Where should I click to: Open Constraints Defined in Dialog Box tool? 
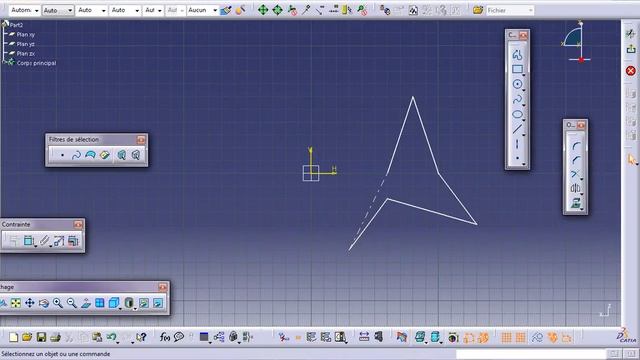pos(14,241)
